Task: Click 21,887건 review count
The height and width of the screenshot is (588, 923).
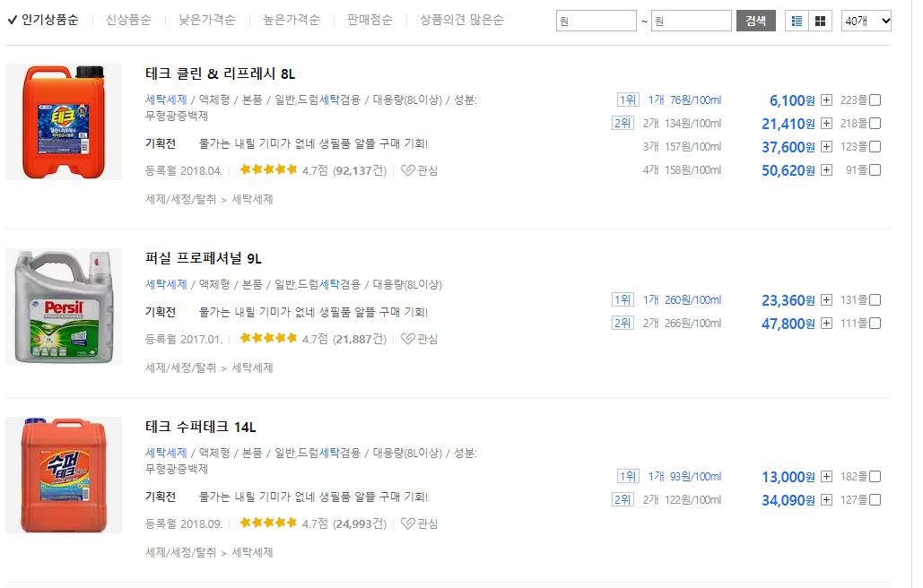Action: coord(360,339)
